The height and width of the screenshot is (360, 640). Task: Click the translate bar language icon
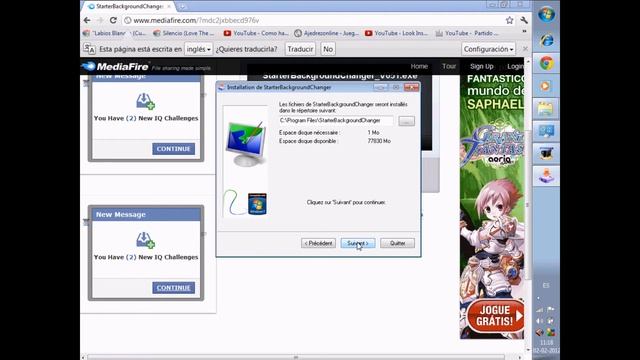coord(89,49)
